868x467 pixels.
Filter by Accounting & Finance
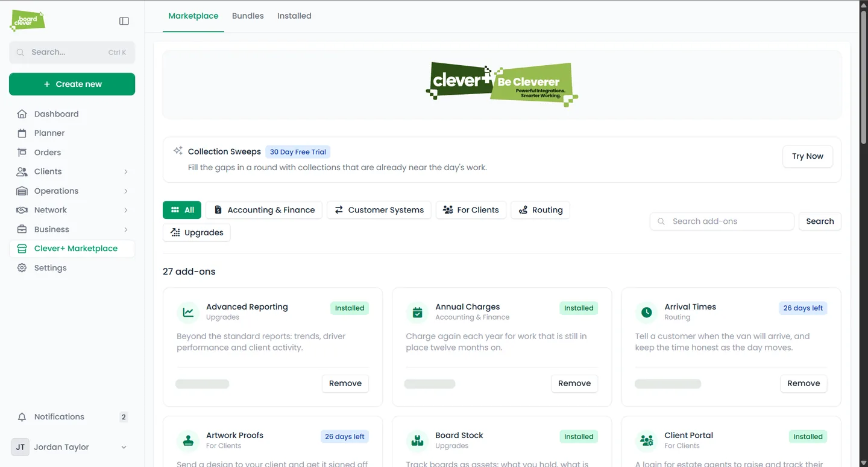pyautogui.click(x=264, y=210)
